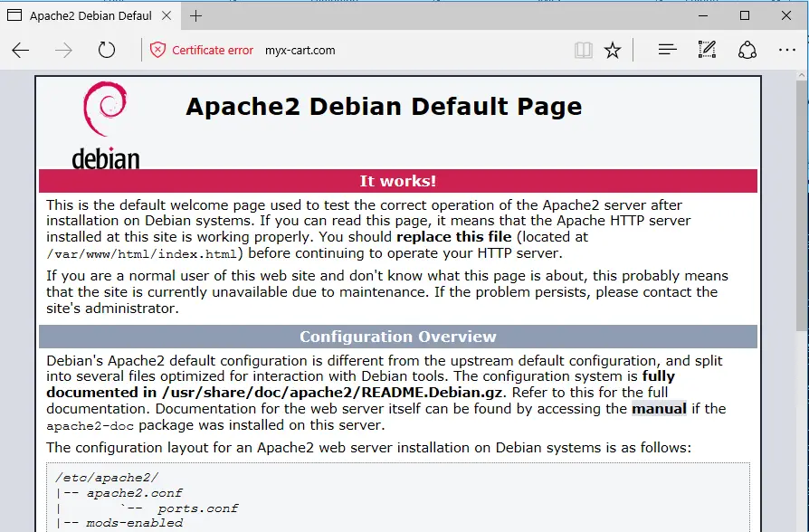Click the myx-cart.com address field
This screenshot has height=532, width=809.
pos(300,51)
